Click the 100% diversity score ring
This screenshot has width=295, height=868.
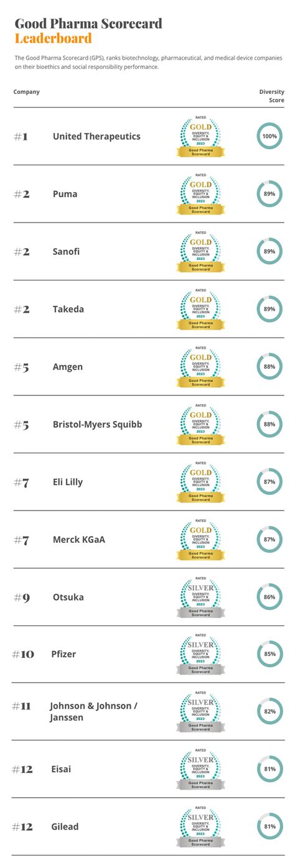pyautogui.click(x=269, y=136)
